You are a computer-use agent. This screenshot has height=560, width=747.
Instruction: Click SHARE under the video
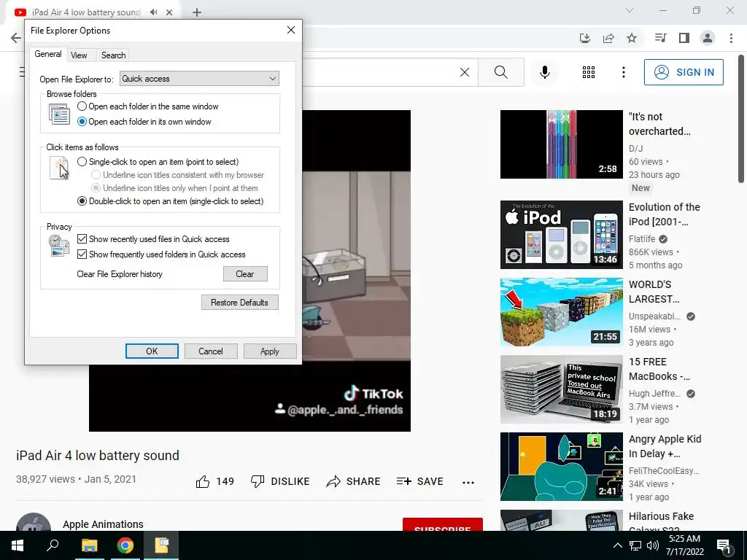353,481
